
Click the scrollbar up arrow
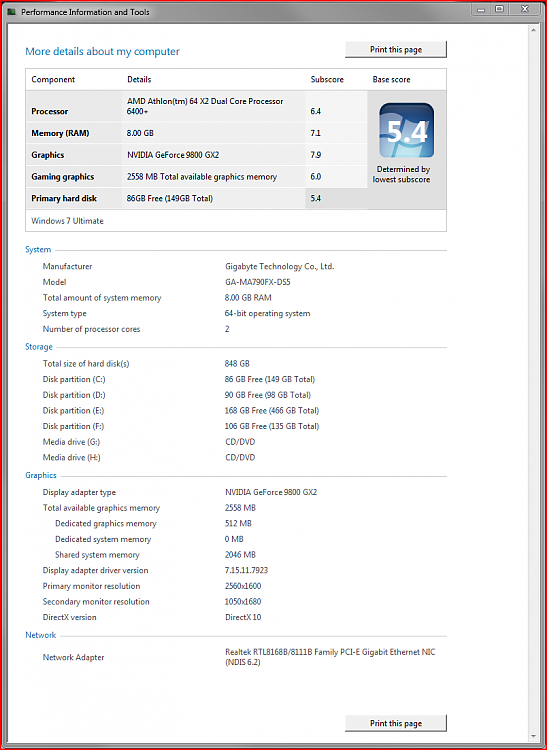tap(534, 30)
